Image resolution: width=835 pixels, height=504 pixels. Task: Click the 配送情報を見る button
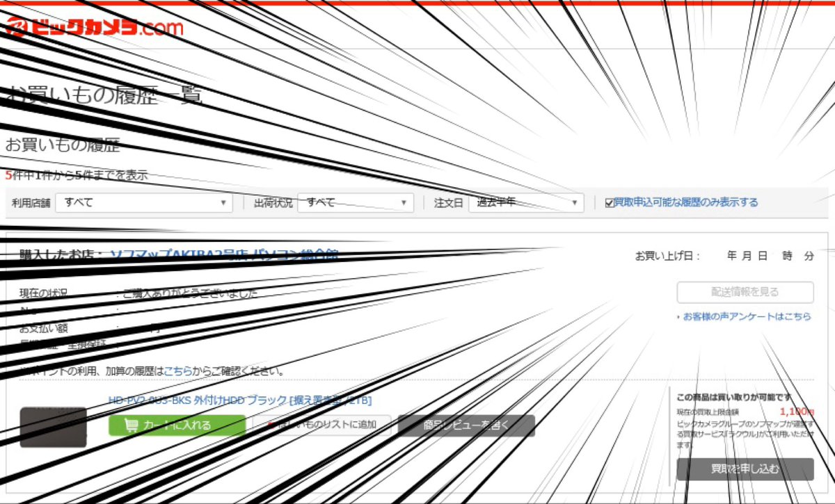click(745, 292)
